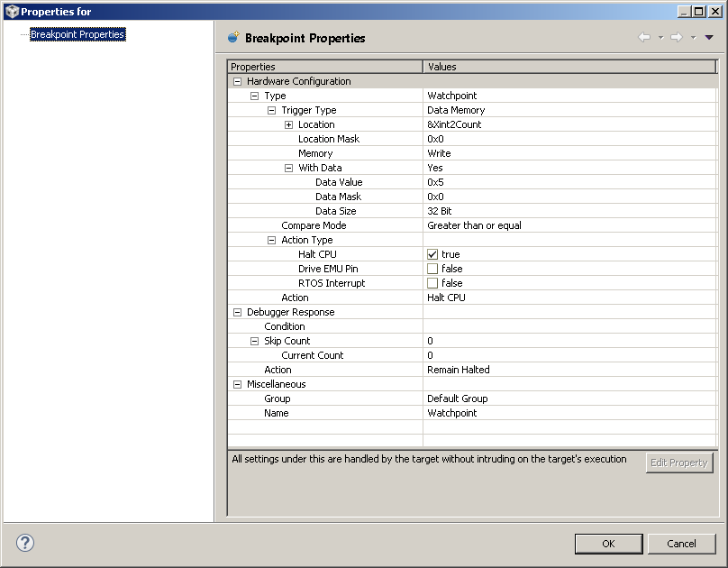Enable the RTOS Interrupt checkbox

(432, 283)
